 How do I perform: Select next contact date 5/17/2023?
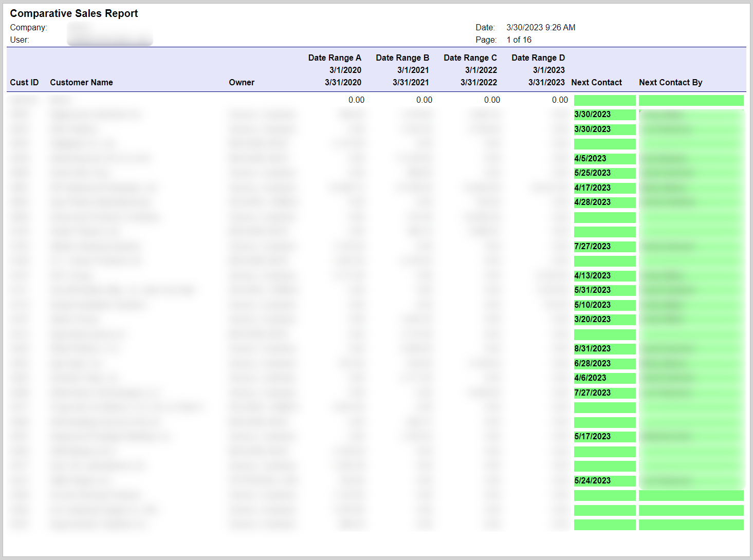pos(592,436)
